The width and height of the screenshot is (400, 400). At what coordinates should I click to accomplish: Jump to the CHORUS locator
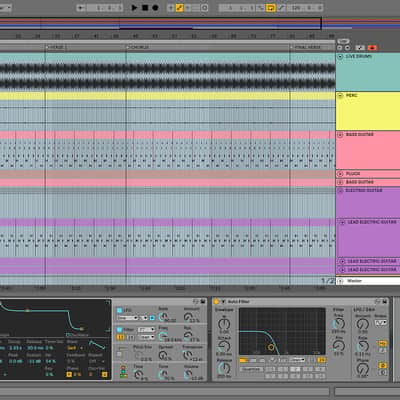[138, 47]
